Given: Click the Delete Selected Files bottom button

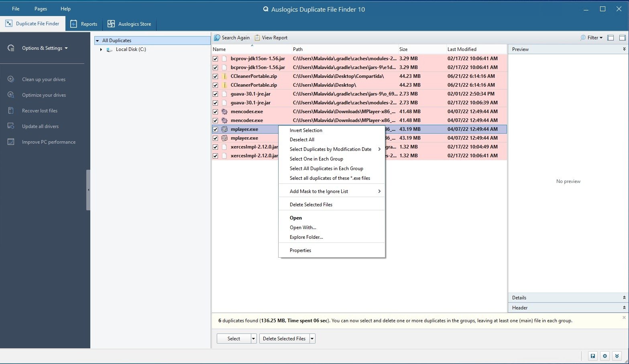Looking at the screenshot, I should [x=284, y=339].
